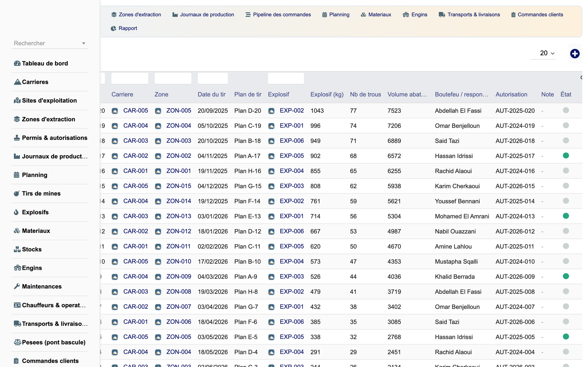This screenshot has width=588, height=367.
Task: Open Pipeline des commandes tab
Action: 278,14
